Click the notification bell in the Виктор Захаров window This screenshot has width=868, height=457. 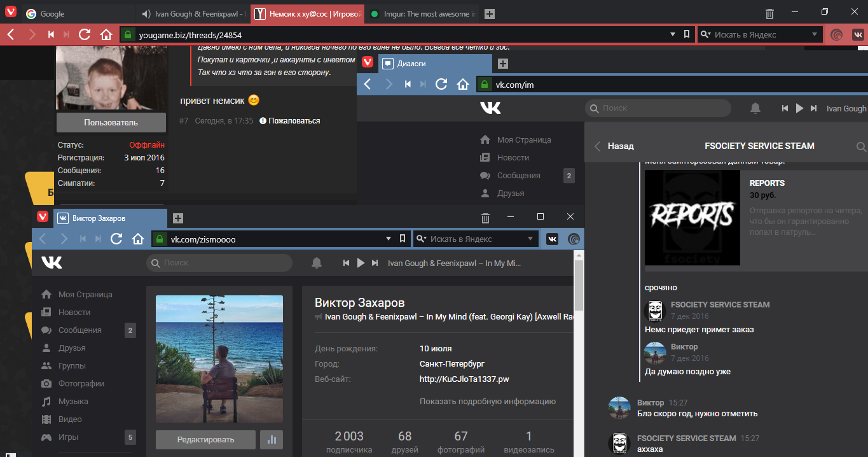tap(317, 263)
